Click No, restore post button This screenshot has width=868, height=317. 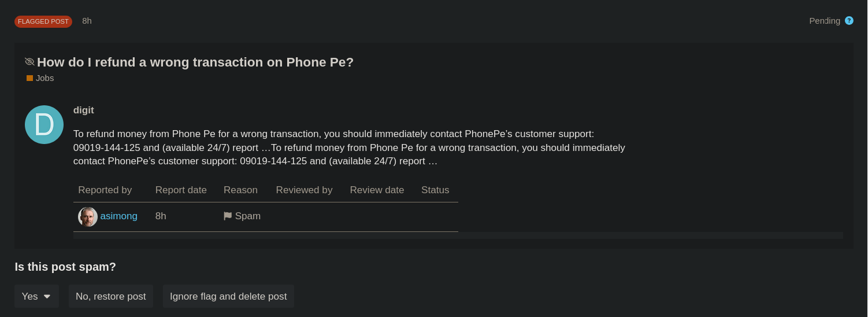pyautogui.click(x=111, y=296)
